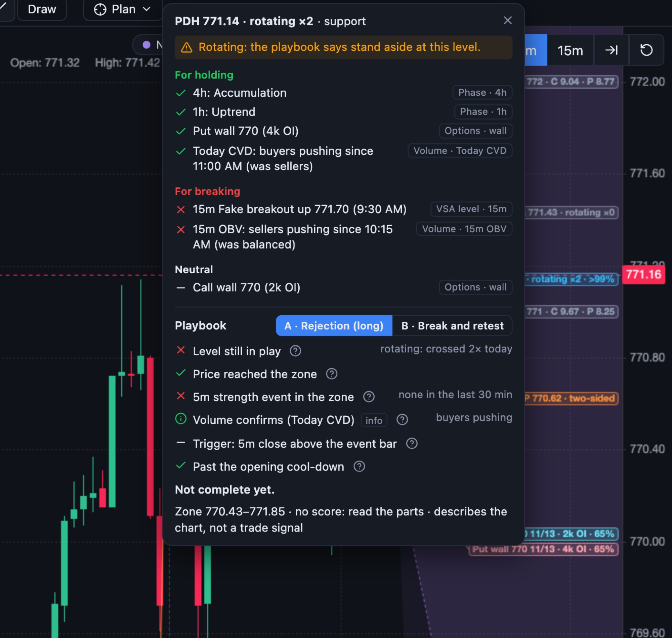Click the 771.16 current price tag
The height and width of the screenshot is (638, 672).
coord(643,274)
